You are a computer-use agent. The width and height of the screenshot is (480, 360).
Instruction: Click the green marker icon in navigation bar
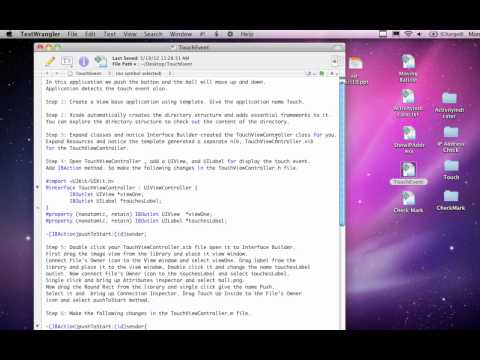322,73
